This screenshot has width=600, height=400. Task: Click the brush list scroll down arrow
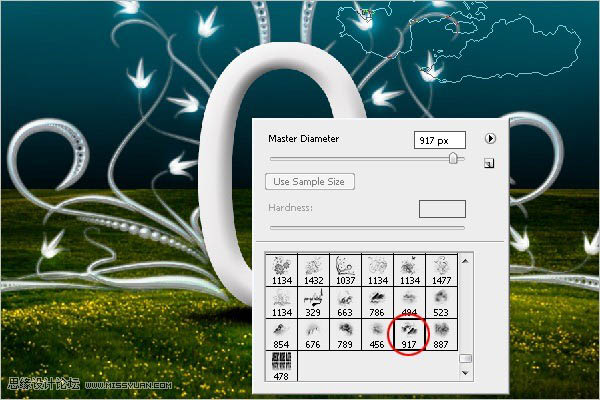tap(465, 373)
